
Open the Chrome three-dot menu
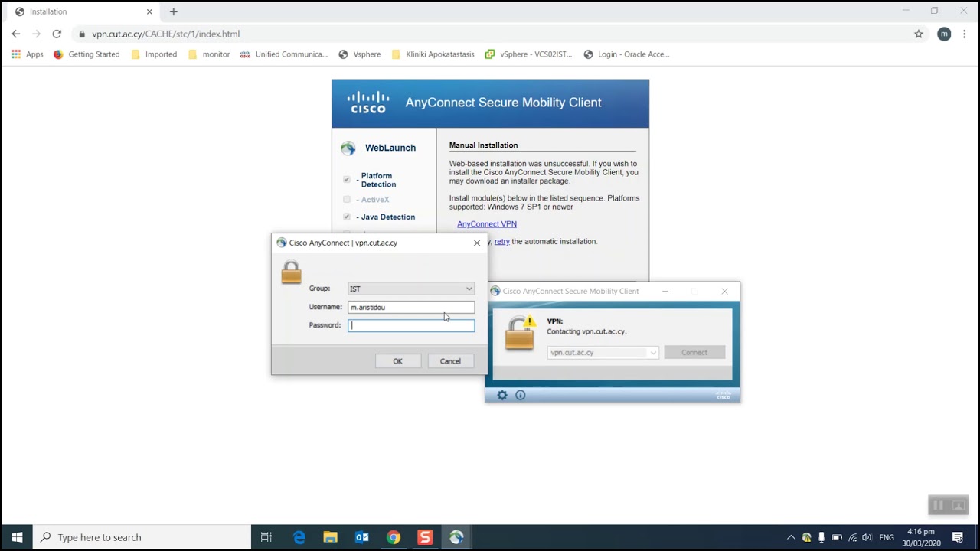click(x=965, y=34)
